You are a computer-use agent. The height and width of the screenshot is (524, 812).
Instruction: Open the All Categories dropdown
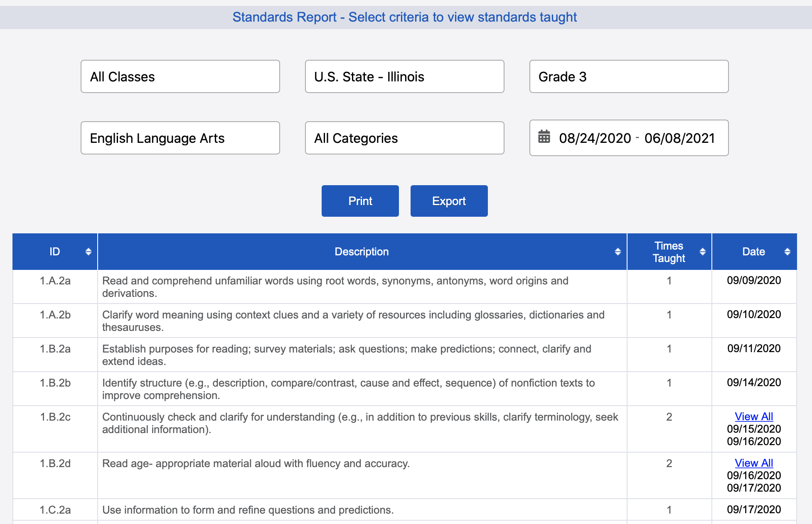point(404,138)
